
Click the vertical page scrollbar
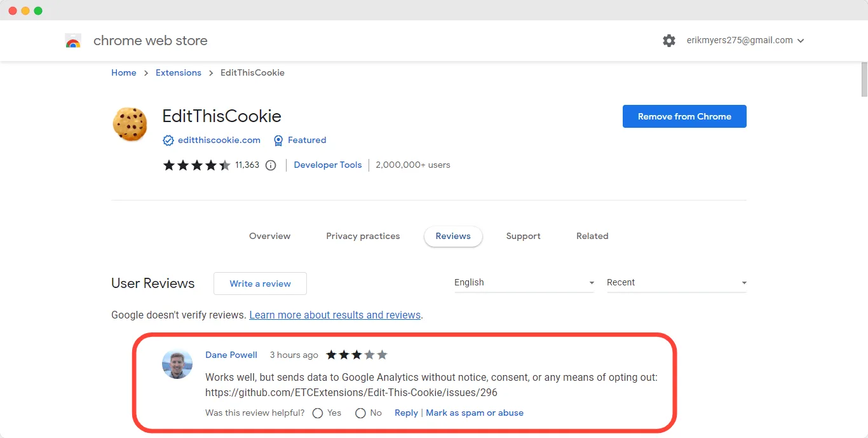[864, 79]
